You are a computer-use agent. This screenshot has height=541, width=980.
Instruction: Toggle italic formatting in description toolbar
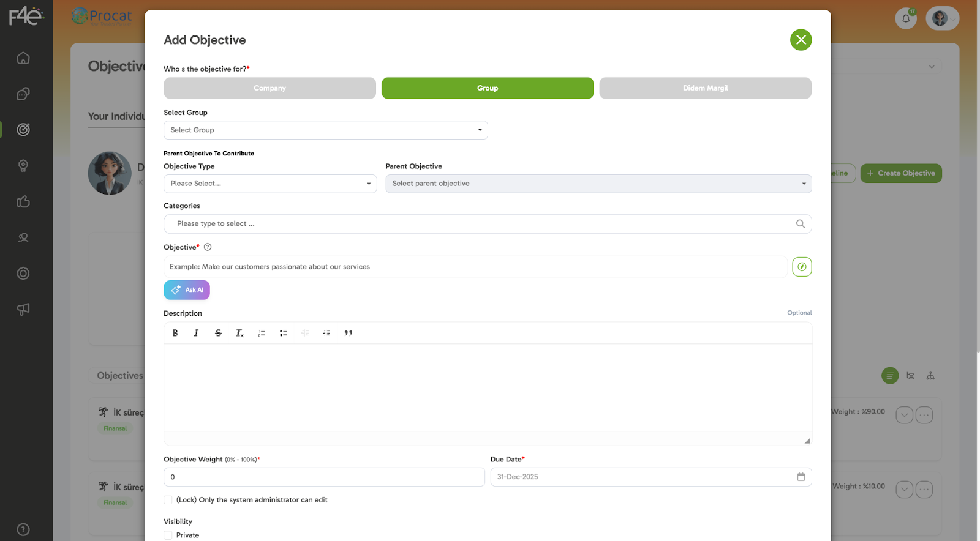(196, 333)
